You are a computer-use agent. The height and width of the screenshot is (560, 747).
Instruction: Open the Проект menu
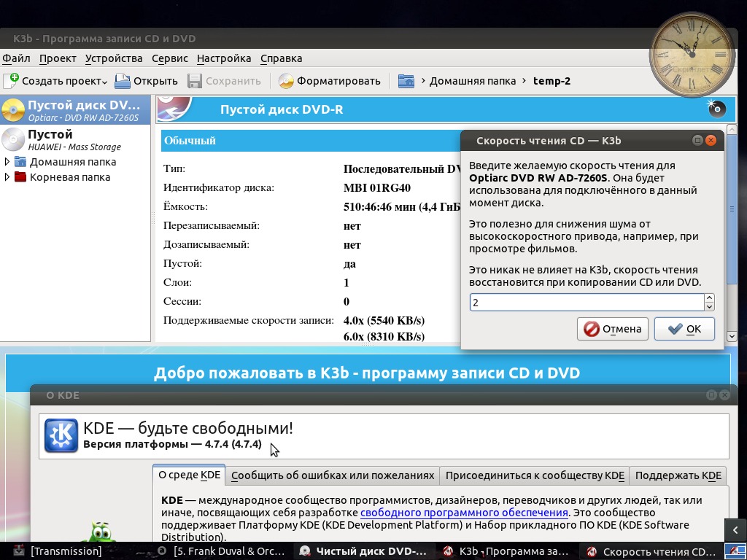pos(58,58)
